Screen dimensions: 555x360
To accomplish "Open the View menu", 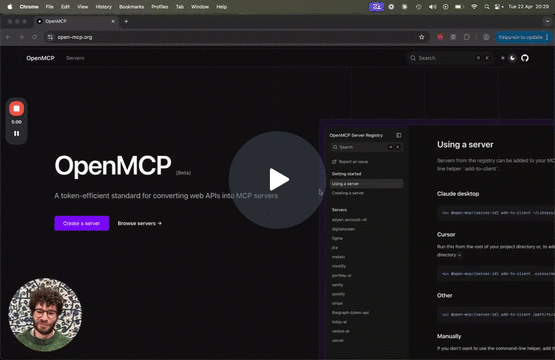I will pyautogui.click(x=82, y=7).
